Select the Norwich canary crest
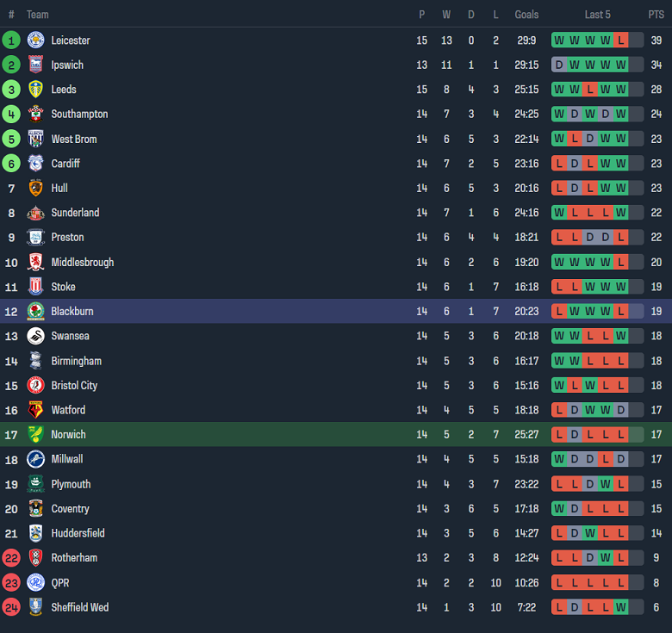Image resolution: width=672 pixels, height=633 pixels. coord(35,434)
